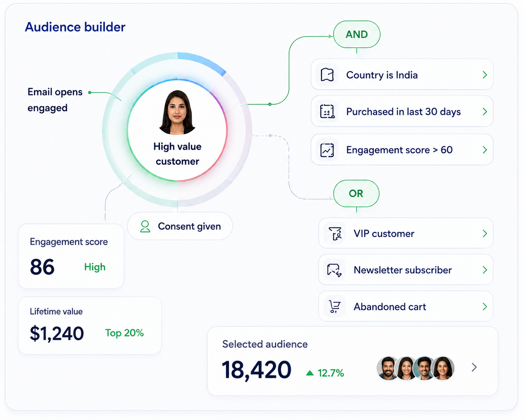This screenshot has height=420, width=525.
Task: Expand the Engagement score > 60 chevron
Action: point(485,150)
